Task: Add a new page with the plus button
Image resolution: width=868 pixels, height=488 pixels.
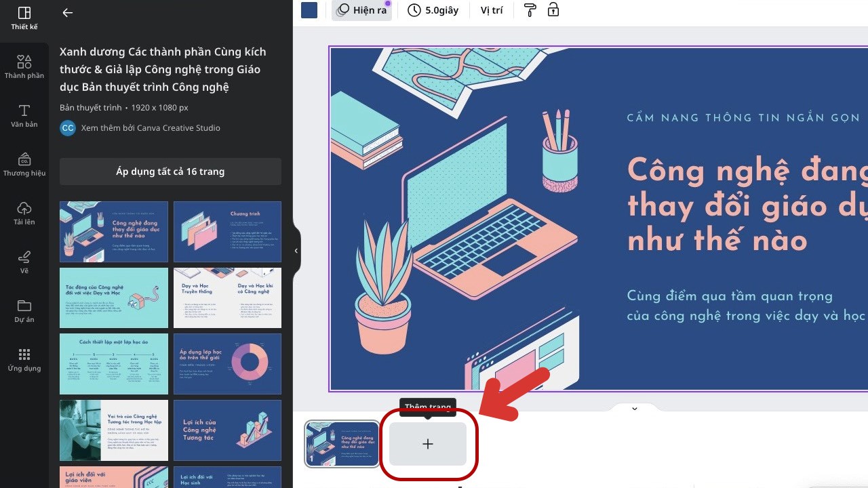Action: click(x=427, y=444)
